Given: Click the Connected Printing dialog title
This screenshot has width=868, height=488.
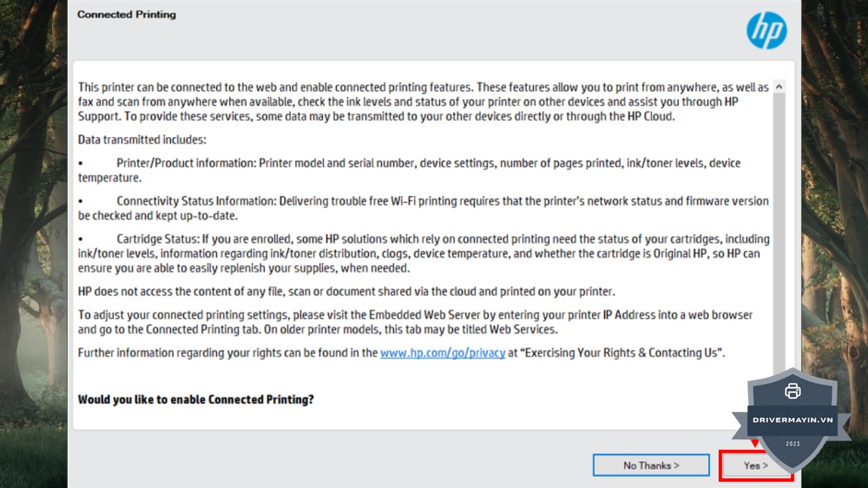Looking at the screenshot, I should point(126,14).
